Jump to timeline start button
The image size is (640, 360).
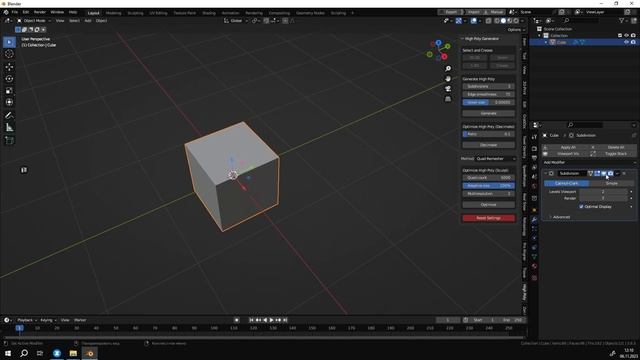click(251, 320)
